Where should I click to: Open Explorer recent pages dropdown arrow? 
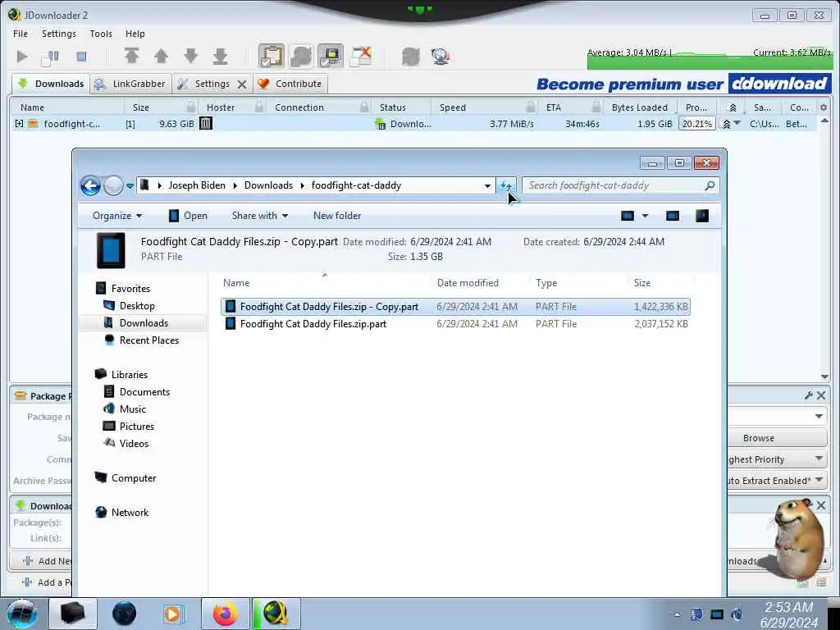tap(130, 186)
